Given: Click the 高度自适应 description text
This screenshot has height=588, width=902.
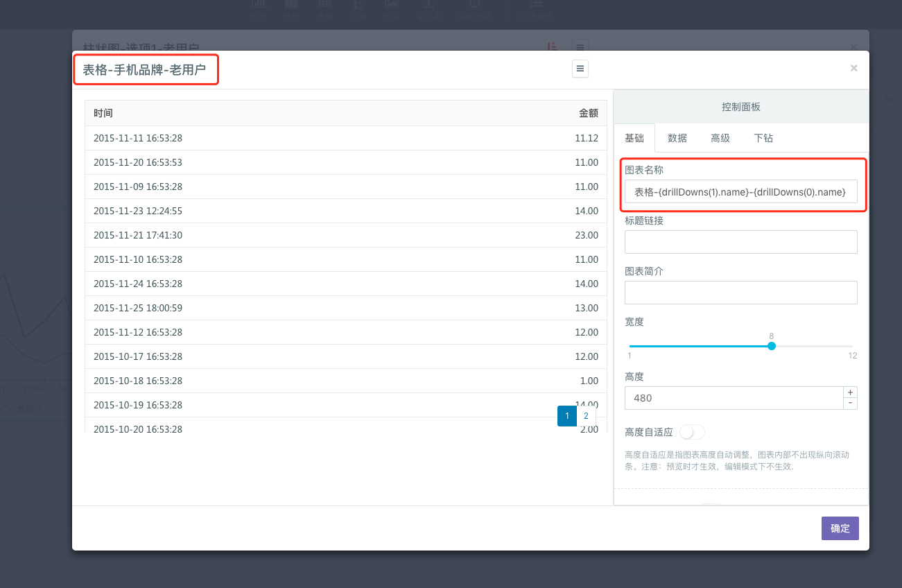Looking at the screenshot, I should [737, 461].
